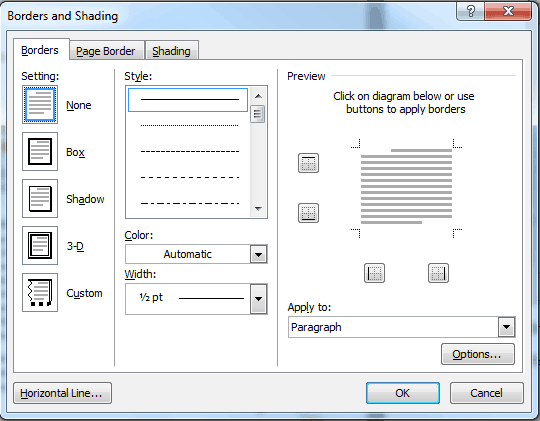Toggle the right border preview button
Screen dimensions: 540x421
point(438,273)
